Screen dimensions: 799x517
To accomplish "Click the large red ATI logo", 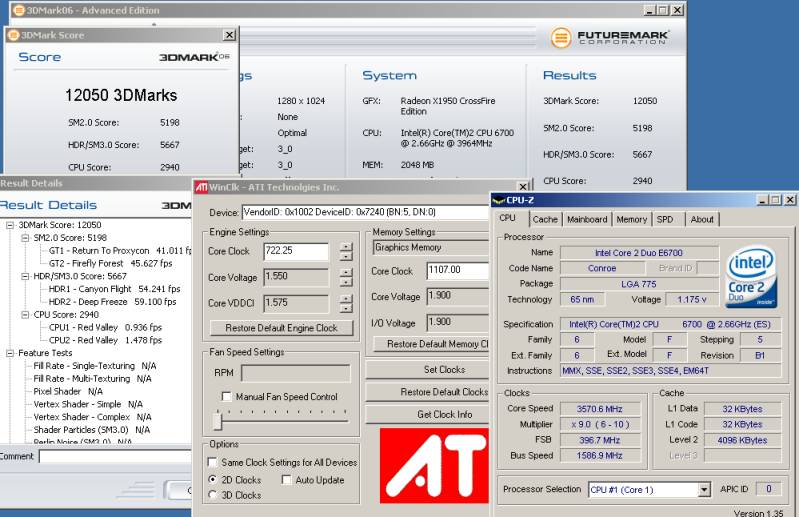I will 434,466.
